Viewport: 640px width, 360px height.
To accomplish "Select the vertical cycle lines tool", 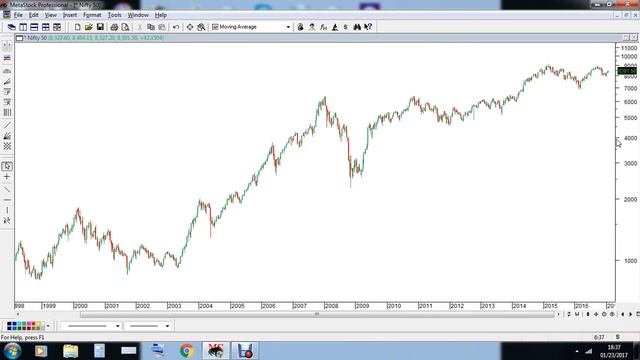I will pos(7,112).
